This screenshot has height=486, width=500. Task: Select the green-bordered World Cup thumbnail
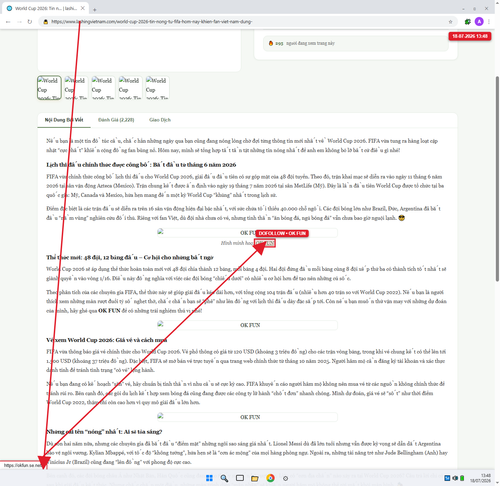point(49,88)
